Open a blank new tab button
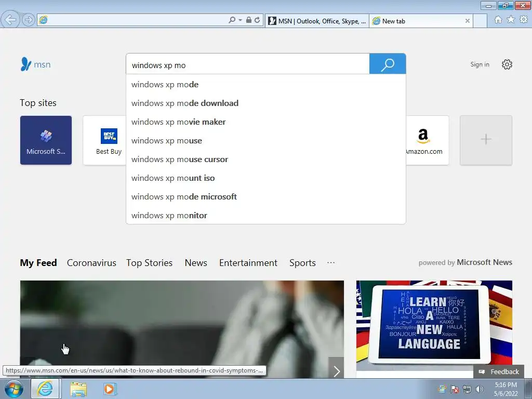 click(x=480, y=21)
